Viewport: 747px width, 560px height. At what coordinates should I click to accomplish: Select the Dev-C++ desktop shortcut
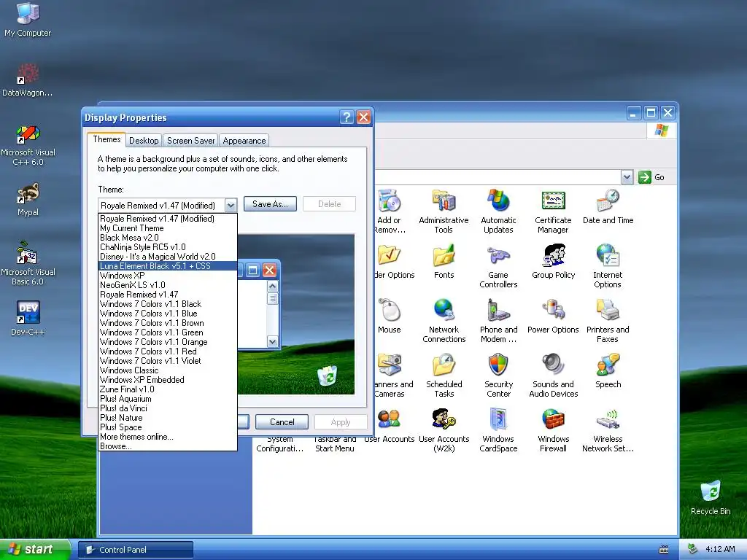pos(28,318)
